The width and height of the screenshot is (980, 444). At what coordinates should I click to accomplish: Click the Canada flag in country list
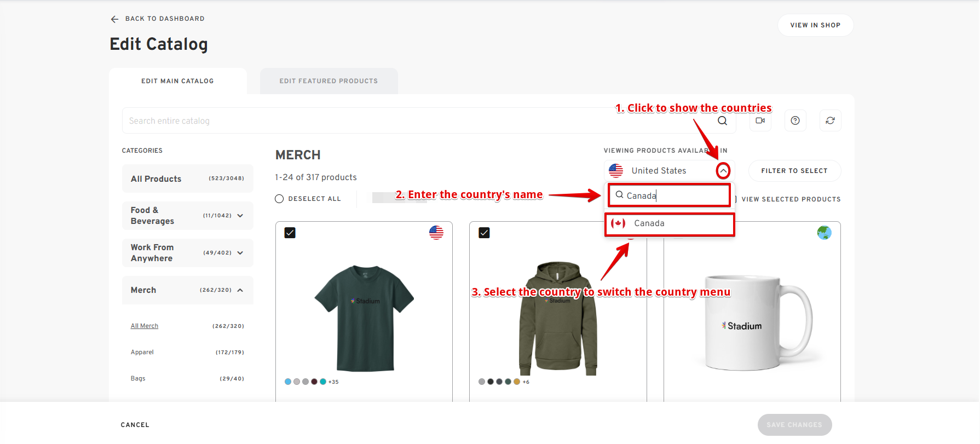click(x=618, y=223)
